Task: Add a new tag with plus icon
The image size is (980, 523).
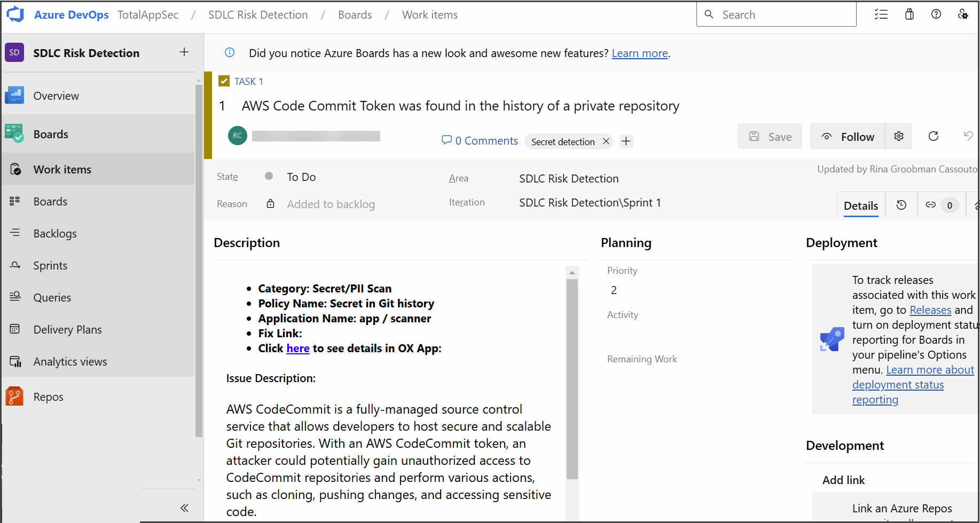Action: pyautogui.click(x=626, y=141)
